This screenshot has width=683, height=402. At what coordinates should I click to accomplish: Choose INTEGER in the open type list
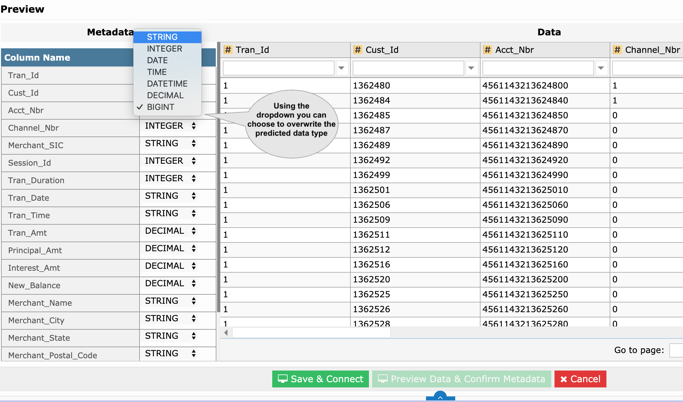[x=167, y=49]
